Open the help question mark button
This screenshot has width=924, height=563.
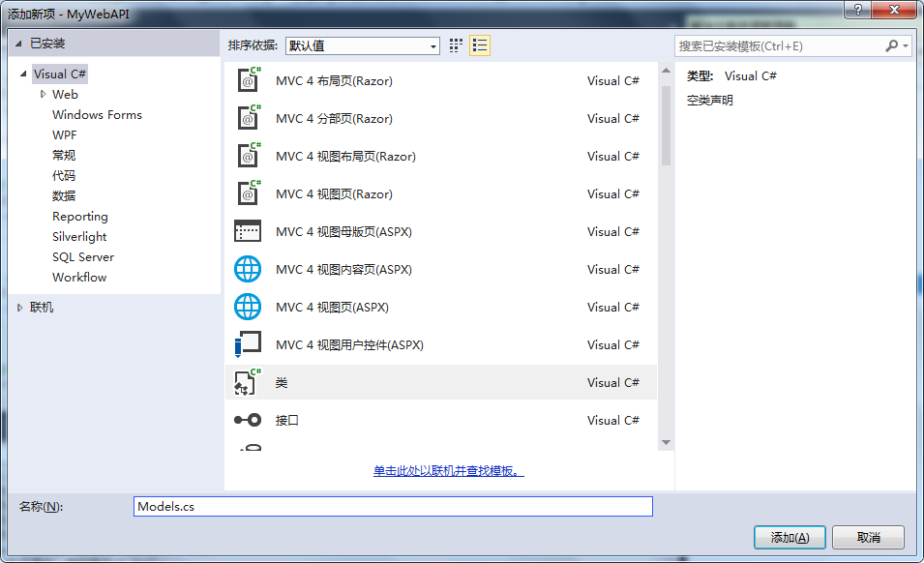pos(858,10)
